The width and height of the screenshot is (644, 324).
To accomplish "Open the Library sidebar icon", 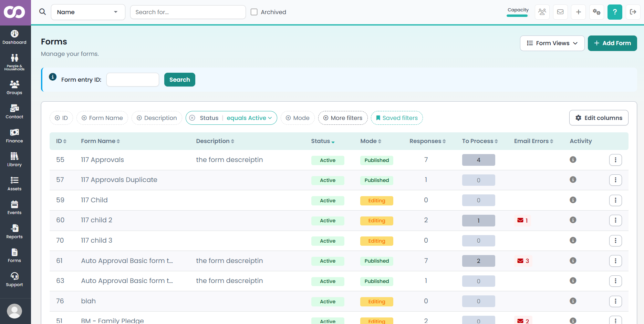I will point(14,160).
